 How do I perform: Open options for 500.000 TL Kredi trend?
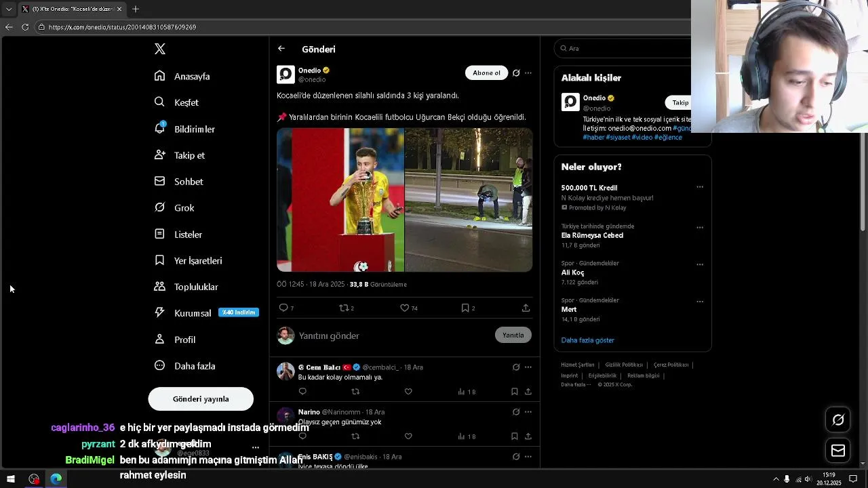pos(700,187)
